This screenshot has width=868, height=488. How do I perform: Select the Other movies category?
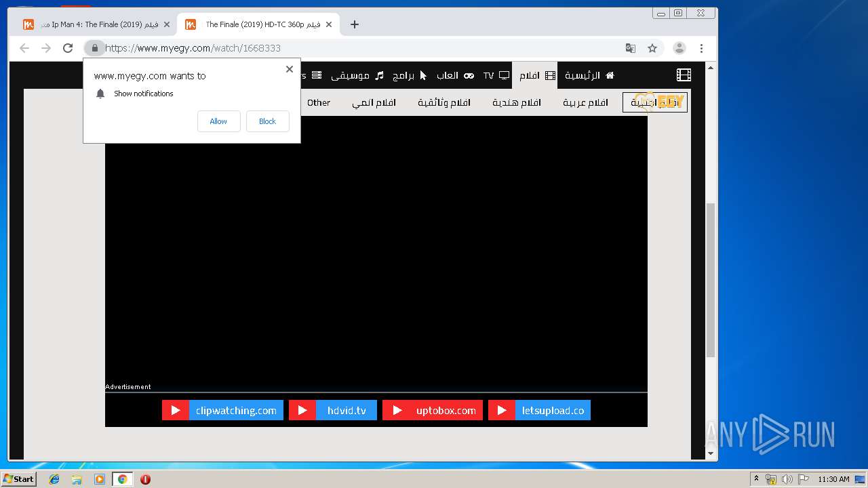tap(319, 102)
